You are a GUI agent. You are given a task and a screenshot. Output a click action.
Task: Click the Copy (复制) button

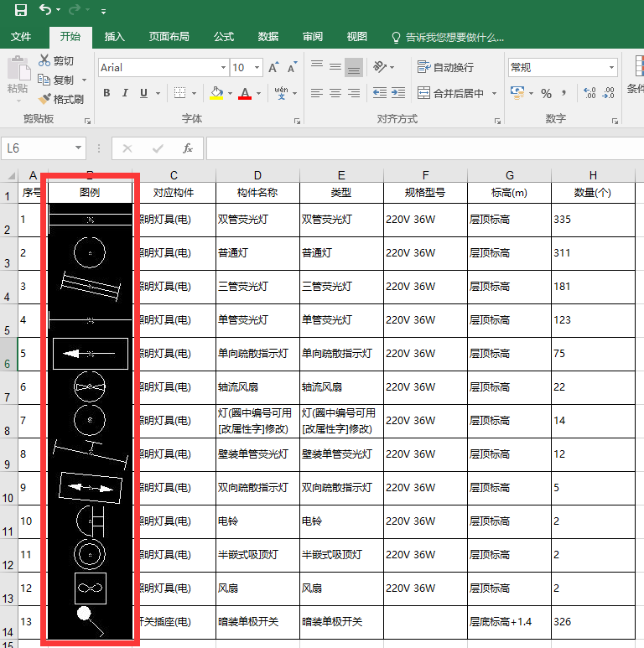(56, 80)
